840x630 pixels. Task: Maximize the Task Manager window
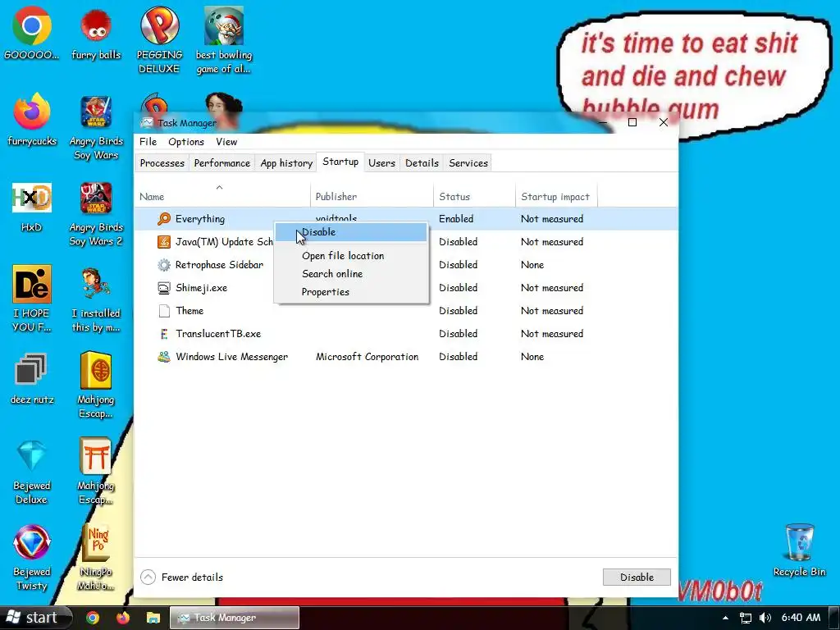pos(632,122)
